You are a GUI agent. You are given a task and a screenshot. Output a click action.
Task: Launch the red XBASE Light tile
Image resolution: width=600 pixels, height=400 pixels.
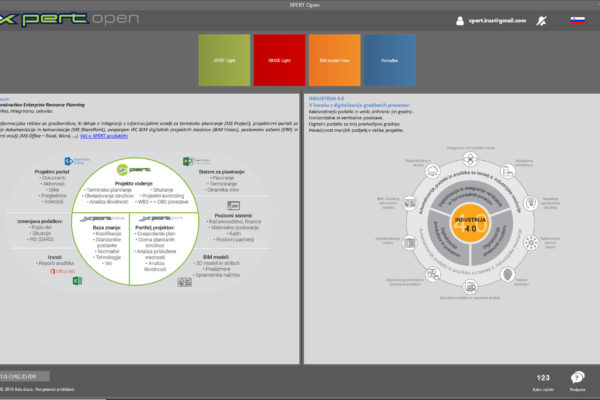click(x=279, y=59)
